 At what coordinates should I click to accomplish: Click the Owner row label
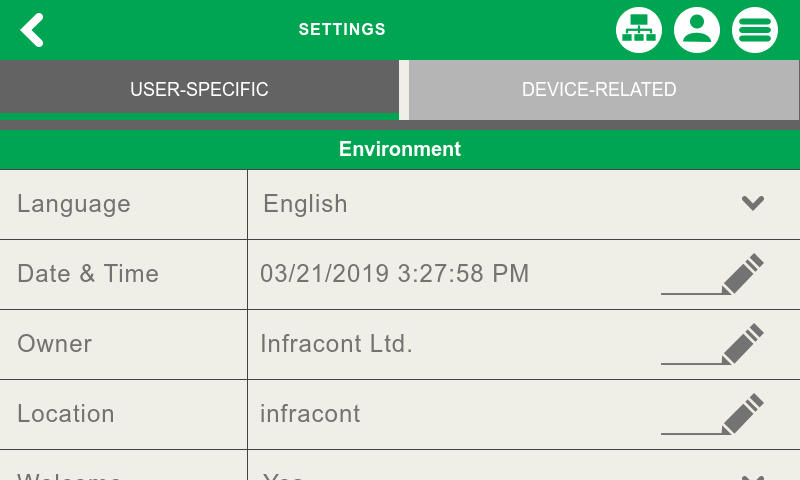[55, 344]
